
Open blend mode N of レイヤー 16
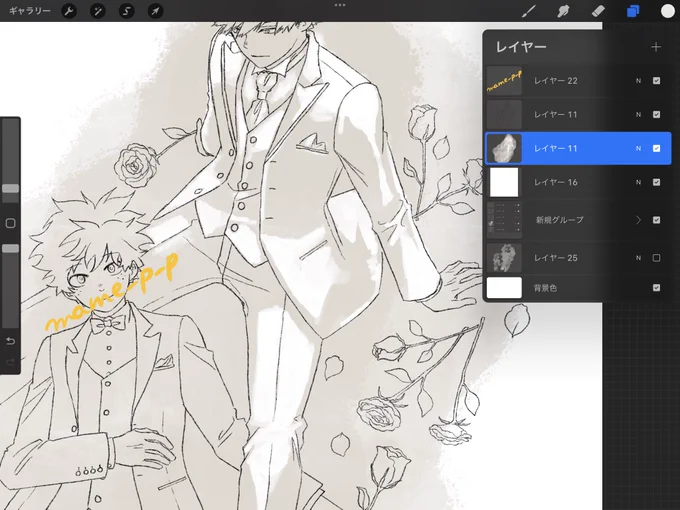coord(638,182)
